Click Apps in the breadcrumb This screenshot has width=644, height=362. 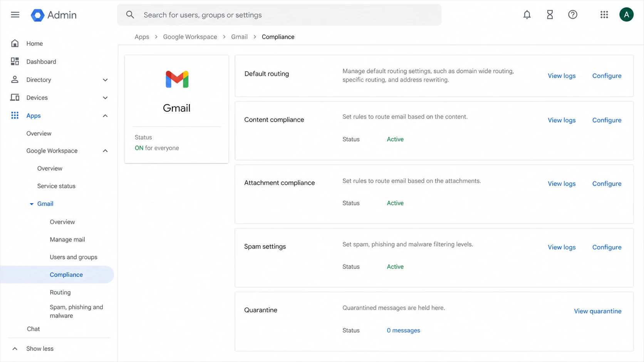[x=142, y=37]
